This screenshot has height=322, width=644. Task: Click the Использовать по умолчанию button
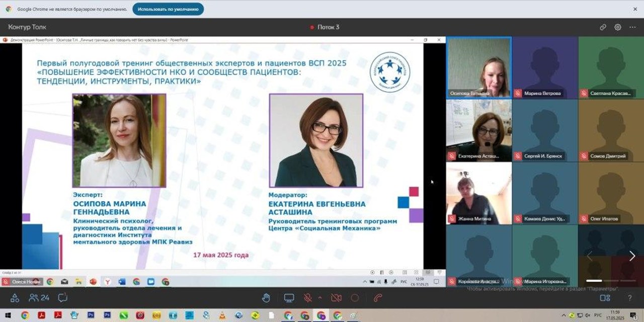click(168, 9)
